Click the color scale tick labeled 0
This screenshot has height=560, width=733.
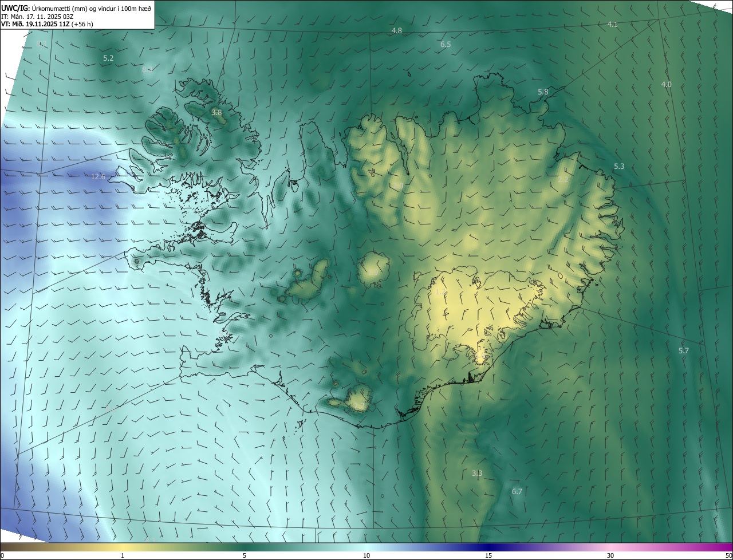point(2,555)
